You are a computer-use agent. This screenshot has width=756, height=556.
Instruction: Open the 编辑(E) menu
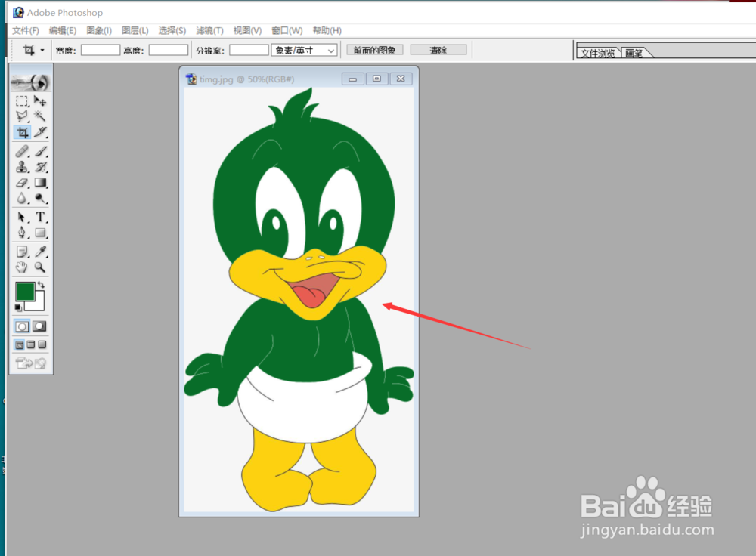pyautogui.click(x=63, y=30)
